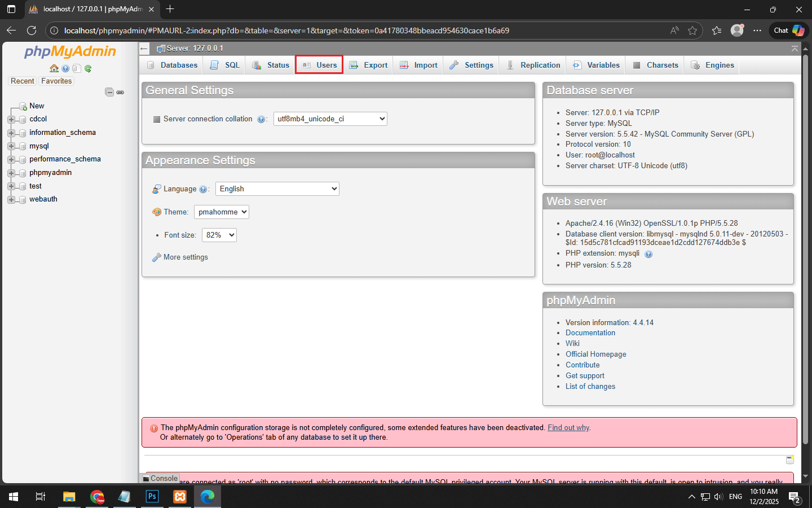Image resolution: width=812 pixels, height=508 pixels.
Task: Open the Users tab
Action: [x=320, y=65]
